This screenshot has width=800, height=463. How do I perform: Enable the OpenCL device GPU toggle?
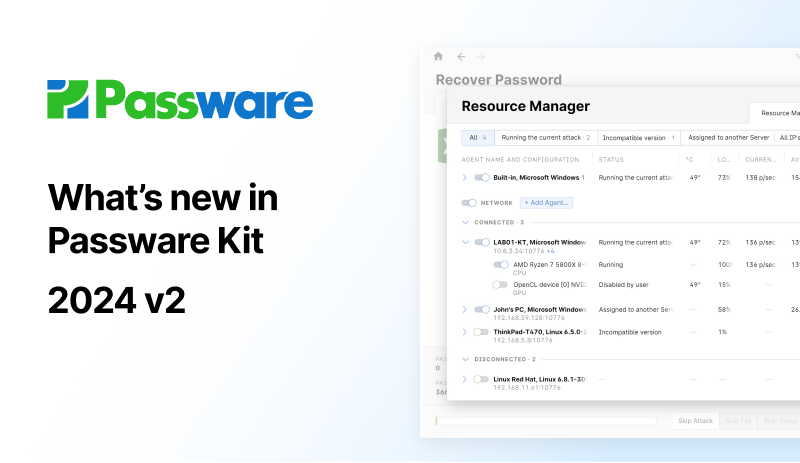[500, 284]
